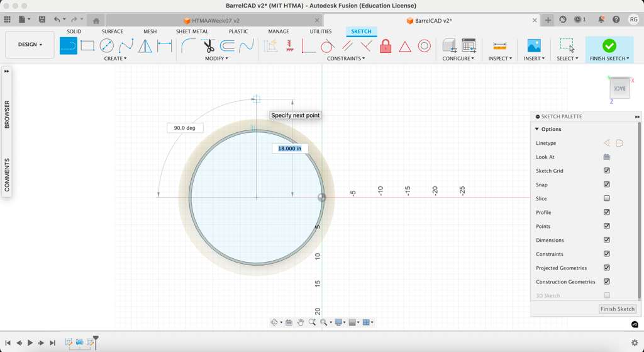Disable the Sketch Grid checkbox
Screen dimensions: 644x352
pos(607,171)
